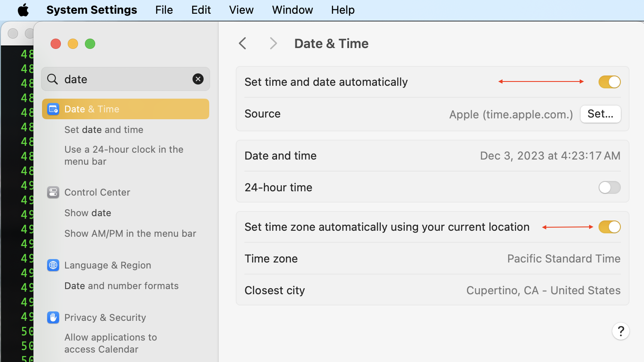
Task: Click in the search field containing 'date'
Action: 124,79
